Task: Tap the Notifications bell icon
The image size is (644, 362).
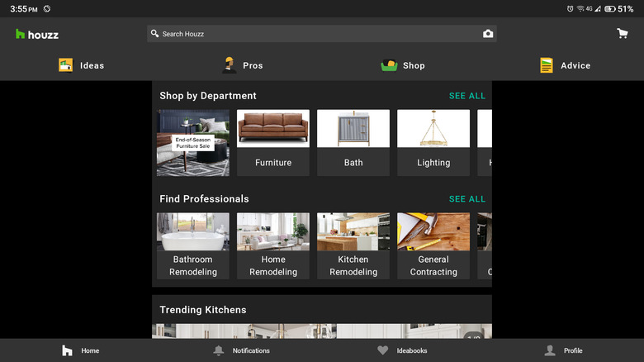Action: pyautogui.click(x=219, y=350)
